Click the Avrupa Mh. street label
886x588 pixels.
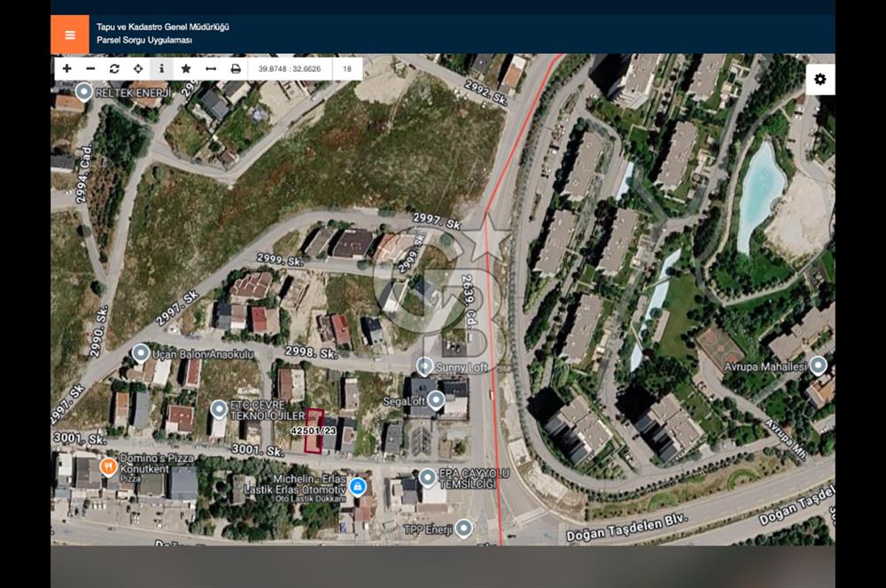[787, 440]
